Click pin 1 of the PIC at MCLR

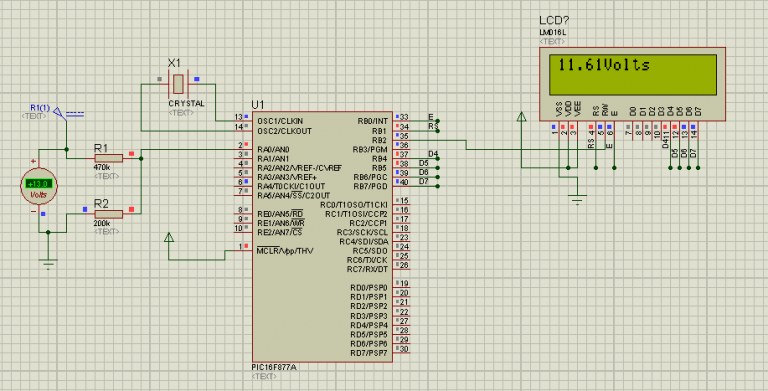pyautogui.click(x=240, y=247)
